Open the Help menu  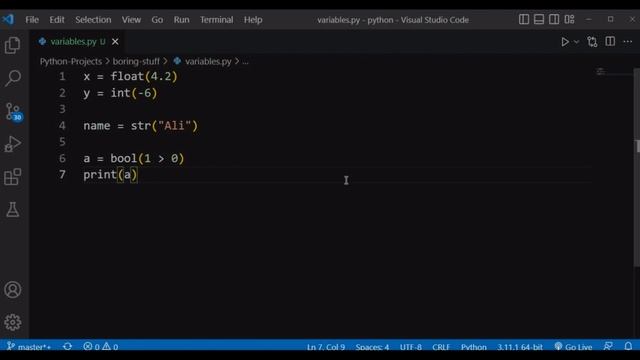click(253, 20)
